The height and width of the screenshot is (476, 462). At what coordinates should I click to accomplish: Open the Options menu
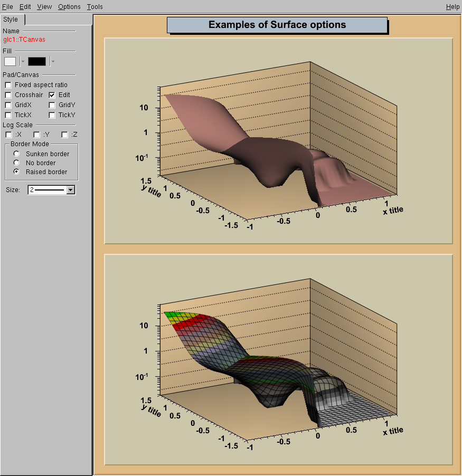[69, 7]
